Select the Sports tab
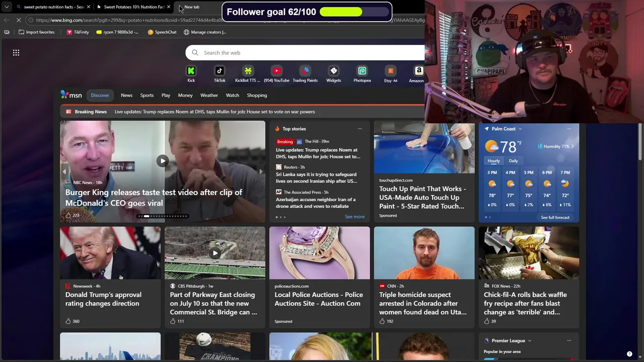The image size is (644, 362). click(x=147, y=95)
